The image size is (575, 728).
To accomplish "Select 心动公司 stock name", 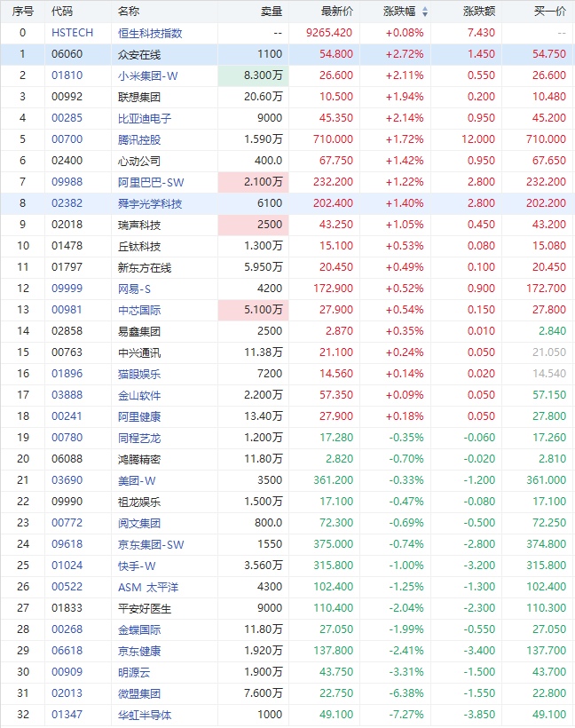I will 139,161.
